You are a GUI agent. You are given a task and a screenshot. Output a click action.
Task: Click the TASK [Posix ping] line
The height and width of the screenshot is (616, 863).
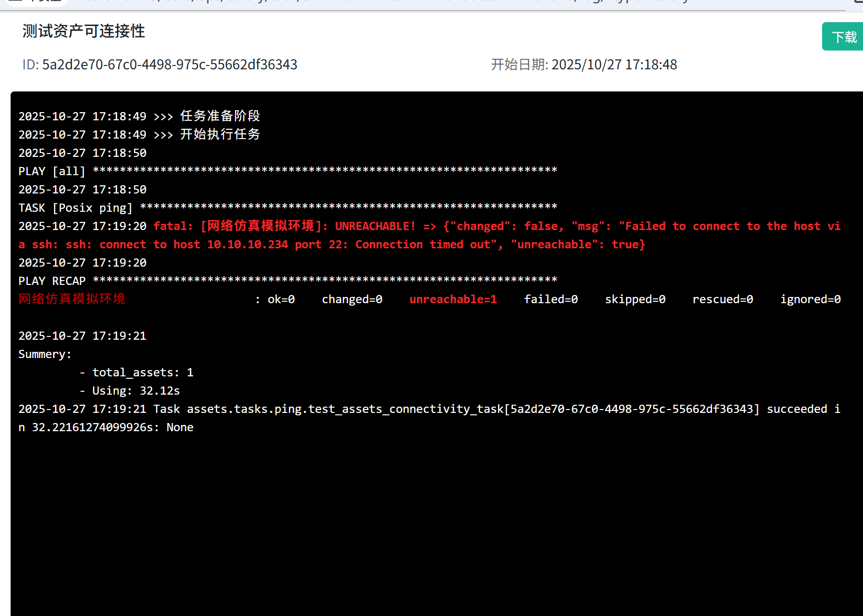tap(75, 208)
